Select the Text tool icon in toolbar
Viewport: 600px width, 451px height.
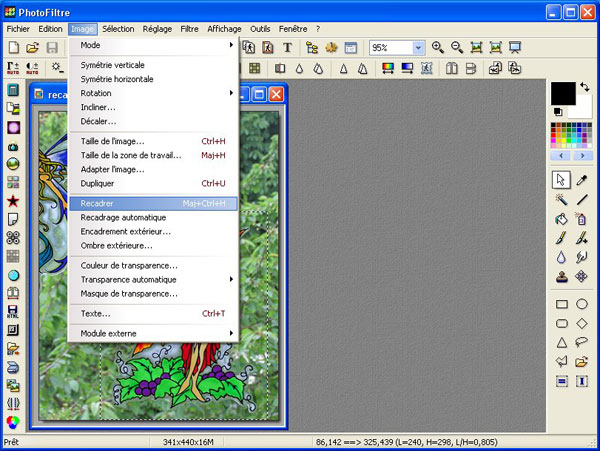pyautogui.click(x=287, y=47)
